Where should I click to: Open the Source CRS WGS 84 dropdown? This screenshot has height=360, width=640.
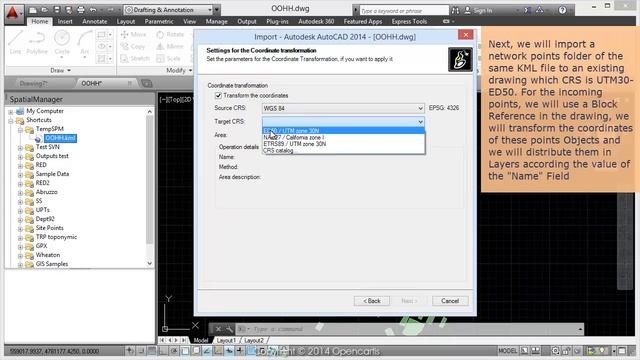tap(343, 108)
